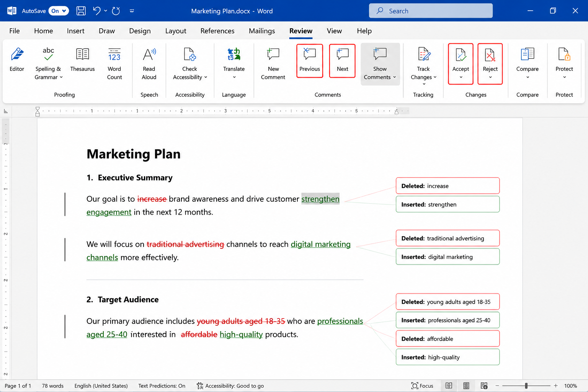The image size is (588, 392).
Task: Expand the Spelling & Grammar dropdown arrow
Action: tap(61, 77)
